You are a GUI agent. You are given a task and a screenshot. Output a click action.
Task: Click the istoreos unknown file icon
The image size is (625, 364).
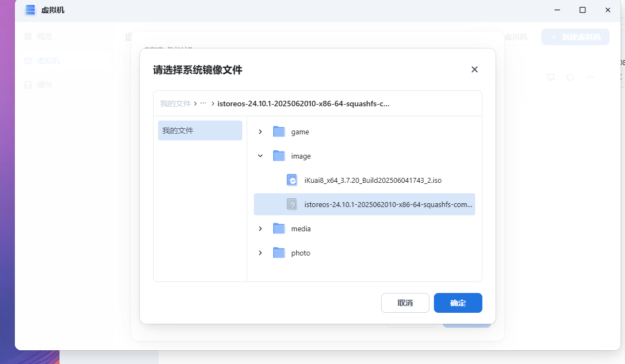click(292, 204)
